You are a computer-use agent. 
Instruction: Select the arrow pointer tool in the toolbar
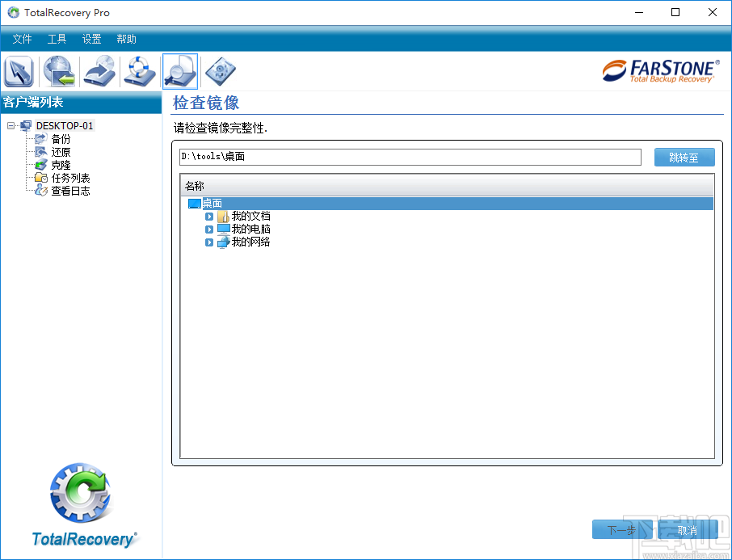(x=18, y=71)
